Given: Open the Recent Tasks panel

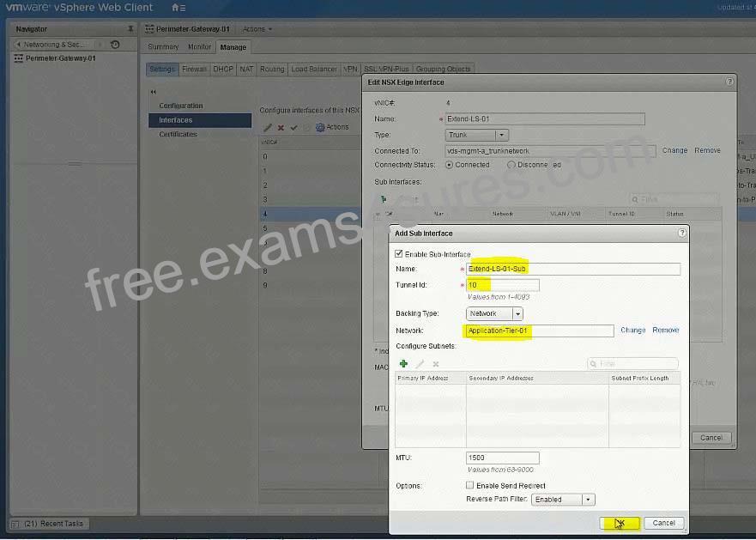Looking at the screenshot, I should click(x=50, y=524).
